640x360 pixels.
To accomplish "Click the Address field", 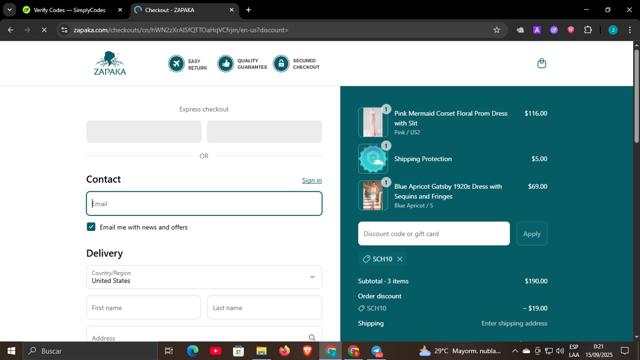I will pyautogui.click(x=204, y=335).
